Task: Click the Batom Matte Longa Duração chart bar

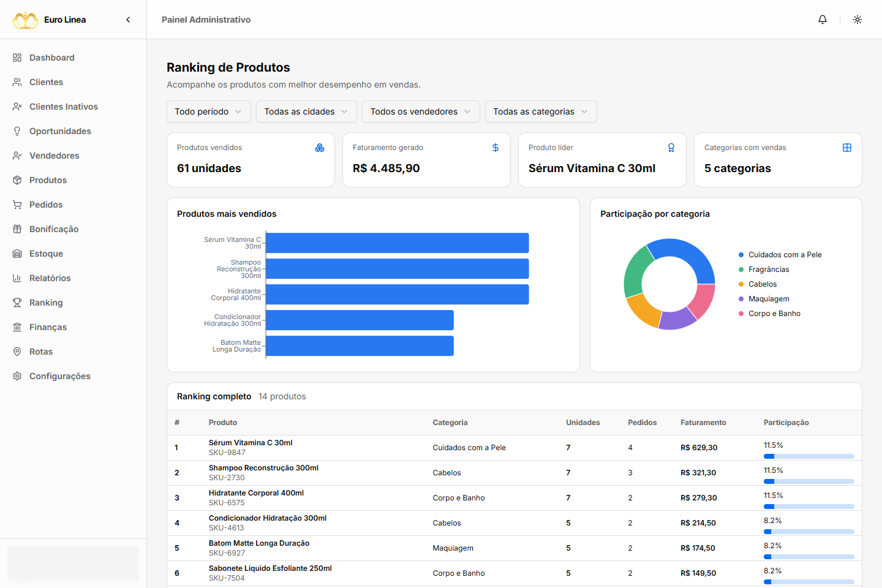Action: pos(360,346)
